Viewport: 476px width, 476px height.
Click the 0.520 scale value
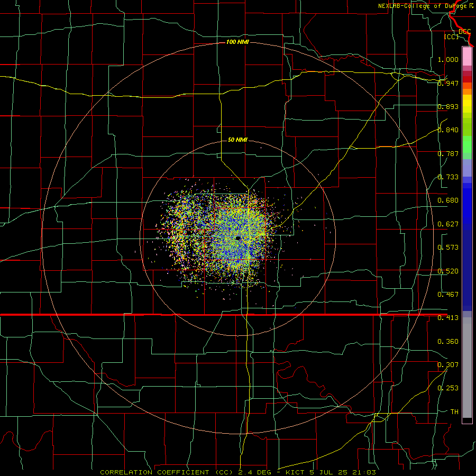click(448, 271)
